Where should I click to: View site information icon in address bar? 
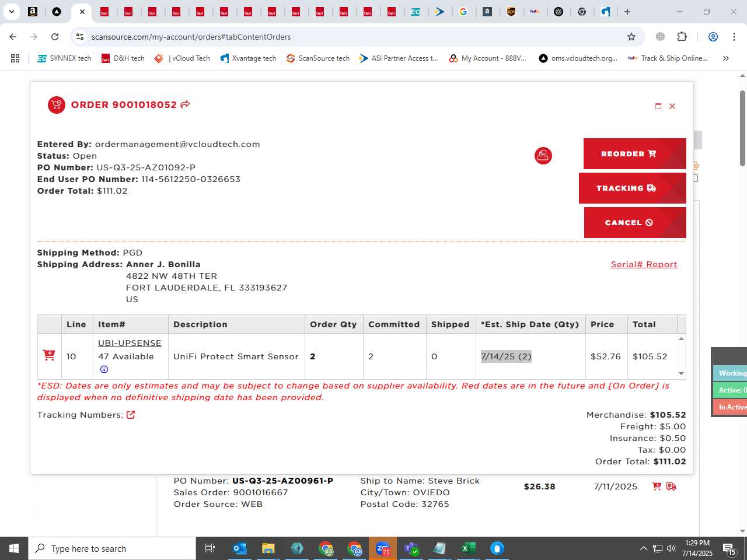(x=80, y=37)
